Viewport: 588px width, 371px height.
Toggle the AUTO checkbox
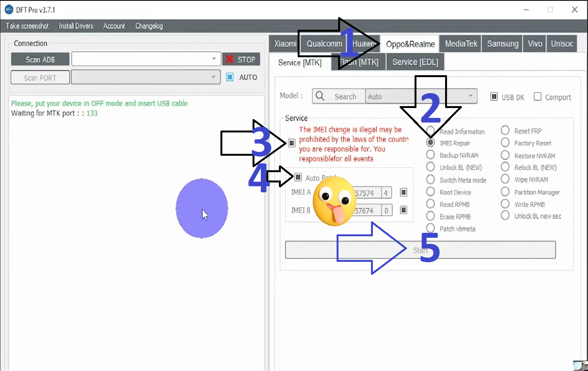coord(230,77)
